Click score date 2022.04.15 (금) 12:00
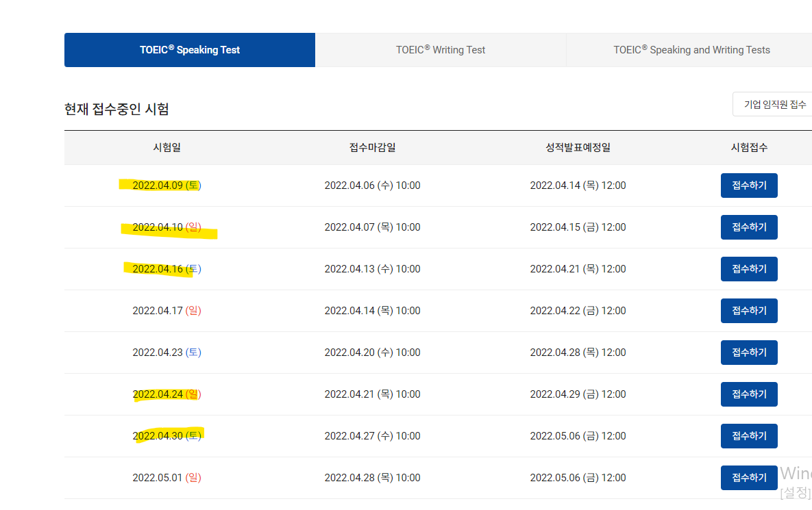This screenshot has height=510, width=812. (x=578, y=227)
